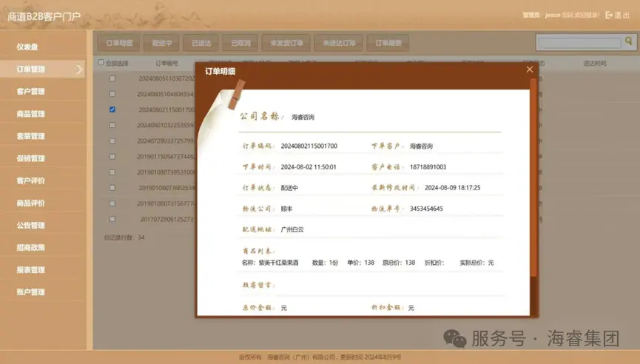Click the 退出 logout icon

[609, 15]
